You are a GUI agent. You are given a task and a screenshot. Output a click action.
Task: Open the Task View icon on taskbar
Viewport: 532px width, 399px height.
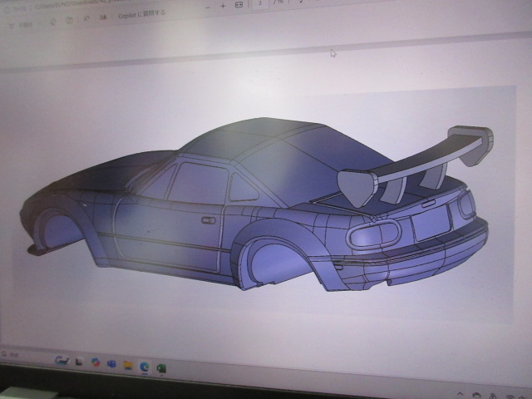coord(79,362)
